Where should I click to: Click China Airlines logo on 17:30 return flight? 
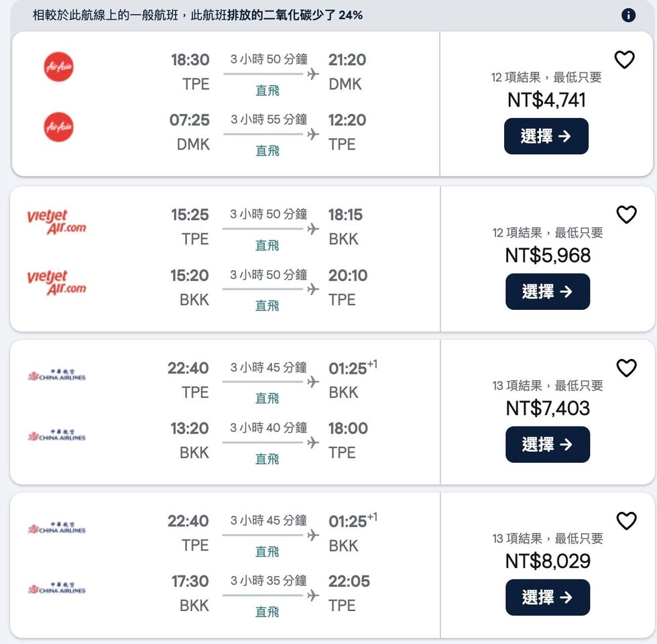pyautogui.click(x=57, y=589)
